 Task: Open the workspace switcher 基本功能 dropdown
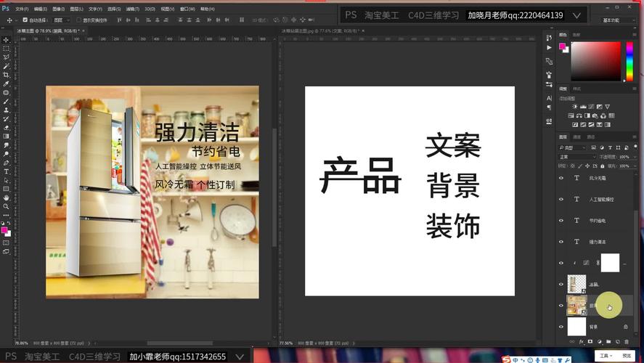616,20
